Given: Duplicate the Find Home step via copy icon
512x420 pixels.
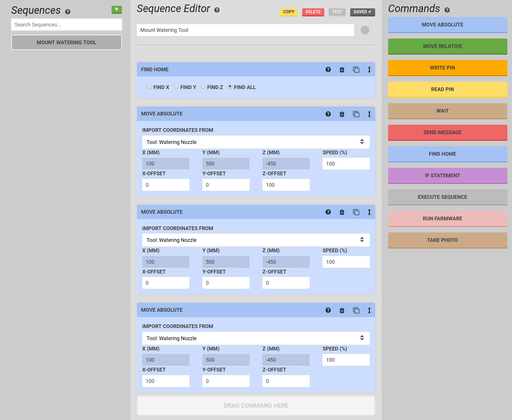Looking at the screenshot, I should [x=356, y=70].
